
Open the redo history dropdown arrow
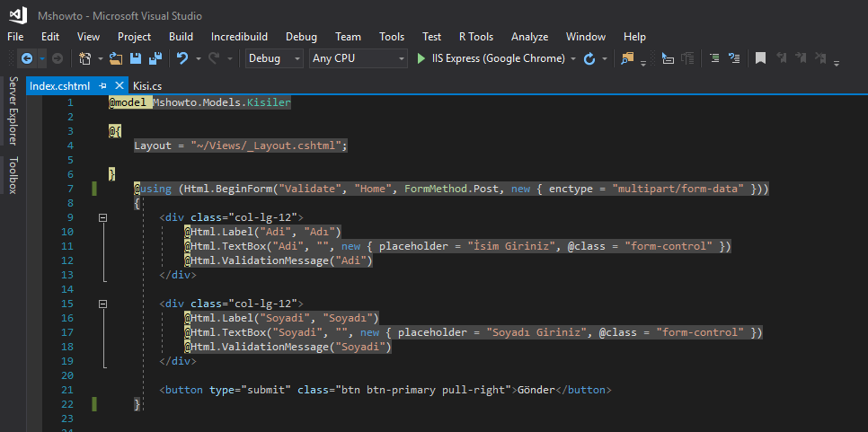(230, 58)
